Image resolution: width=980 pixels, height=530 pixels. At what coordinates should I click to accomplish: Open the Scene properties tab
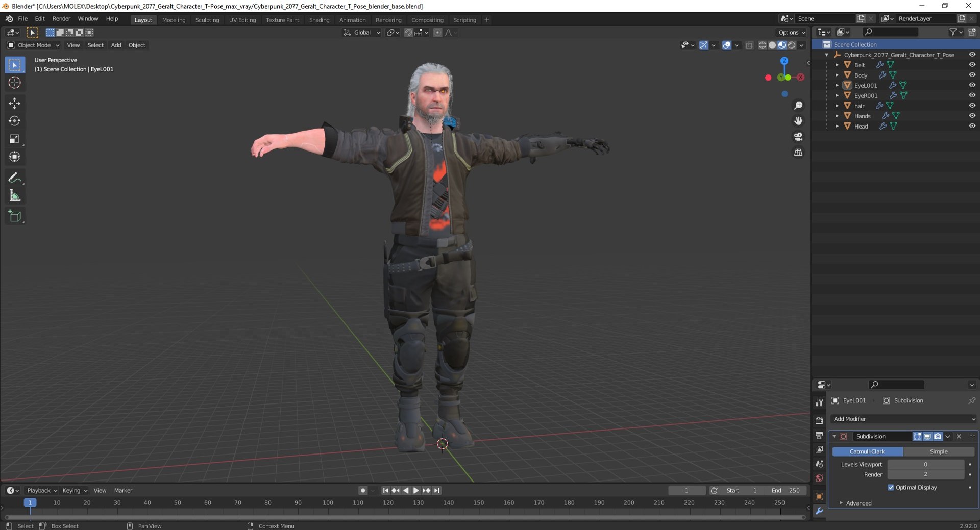(819, 464)
